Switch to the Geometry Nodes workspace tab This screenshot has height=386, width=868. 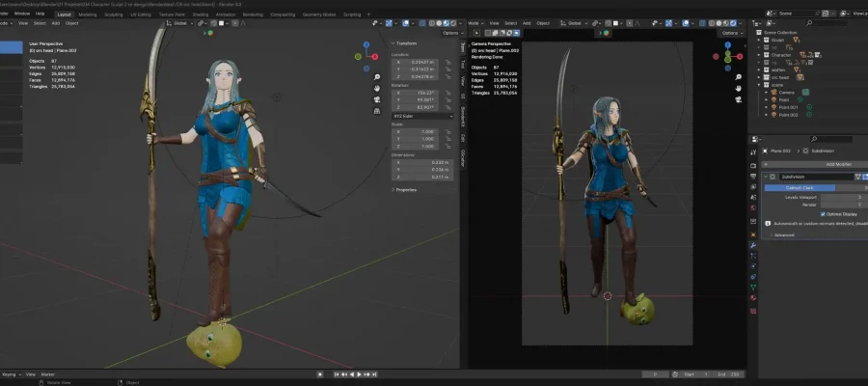[320, 14]
